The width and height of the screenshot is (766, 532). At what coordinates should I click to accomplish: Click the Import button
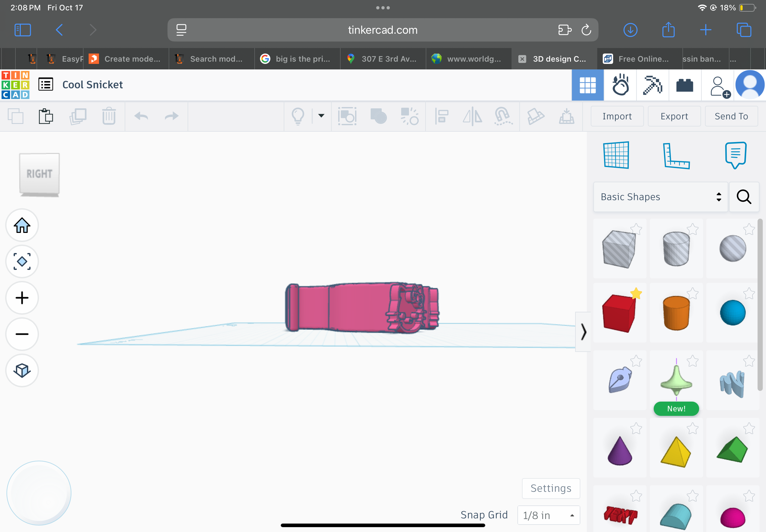[617, 116]
